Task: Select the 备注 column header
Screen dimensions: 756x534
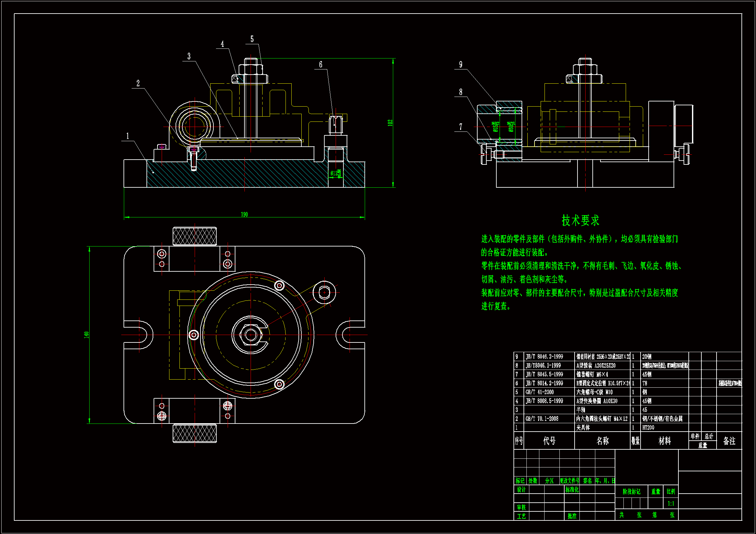Action: click(729, 441)
